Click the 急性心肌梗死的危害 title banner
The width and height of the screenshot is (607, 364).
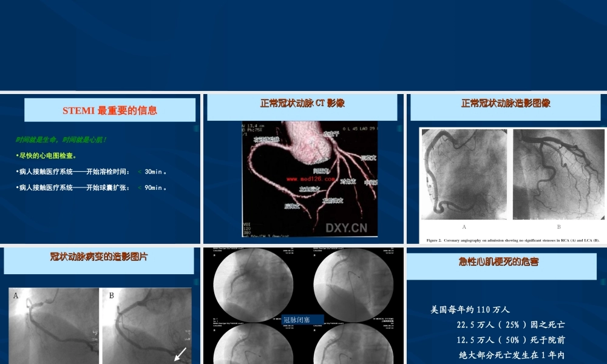coord(499,263)
